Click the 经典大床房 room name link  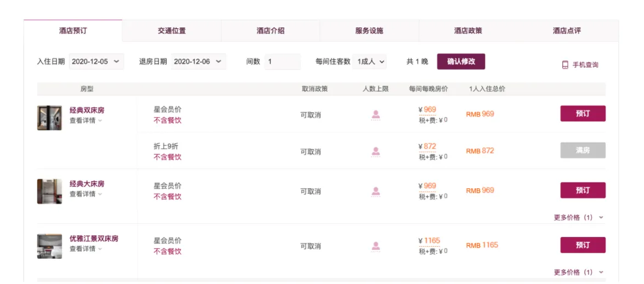[x=87, y=184]
